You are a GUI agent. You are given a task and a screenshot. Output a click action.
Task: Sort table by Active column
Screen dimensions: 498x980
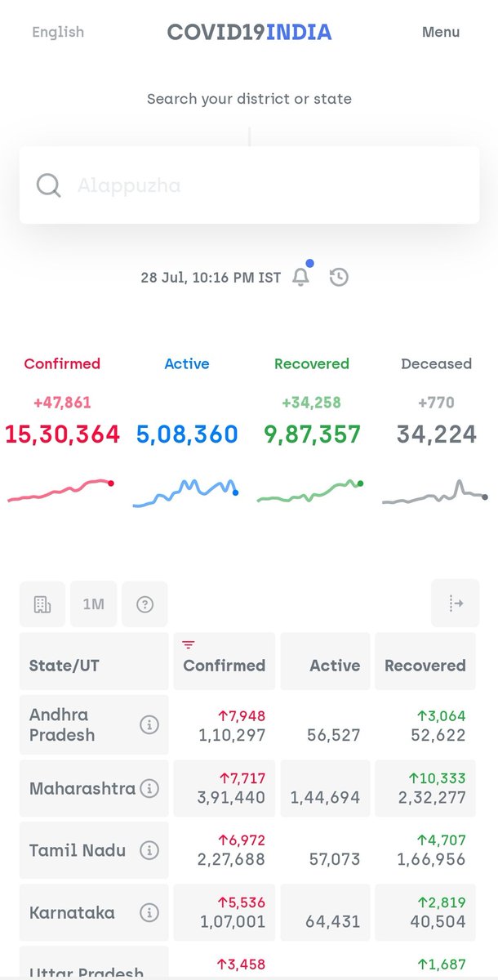point(325,661)
